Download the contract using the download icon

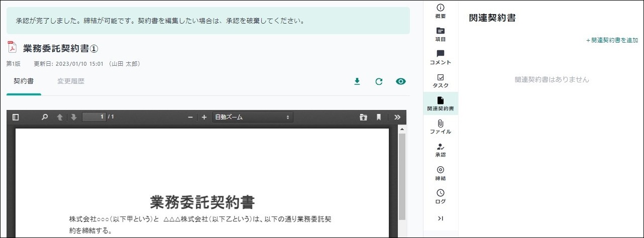(x=357, y=81)
